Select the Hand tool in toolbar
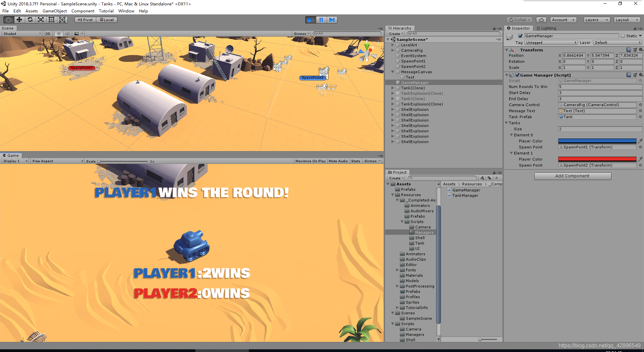 point(8,20)
